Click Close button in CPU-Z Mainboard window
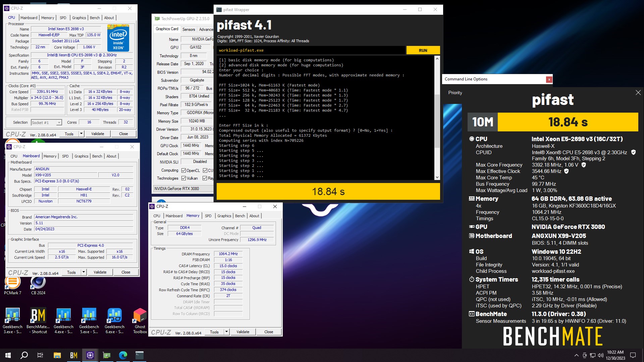 [x=126, y=272]
